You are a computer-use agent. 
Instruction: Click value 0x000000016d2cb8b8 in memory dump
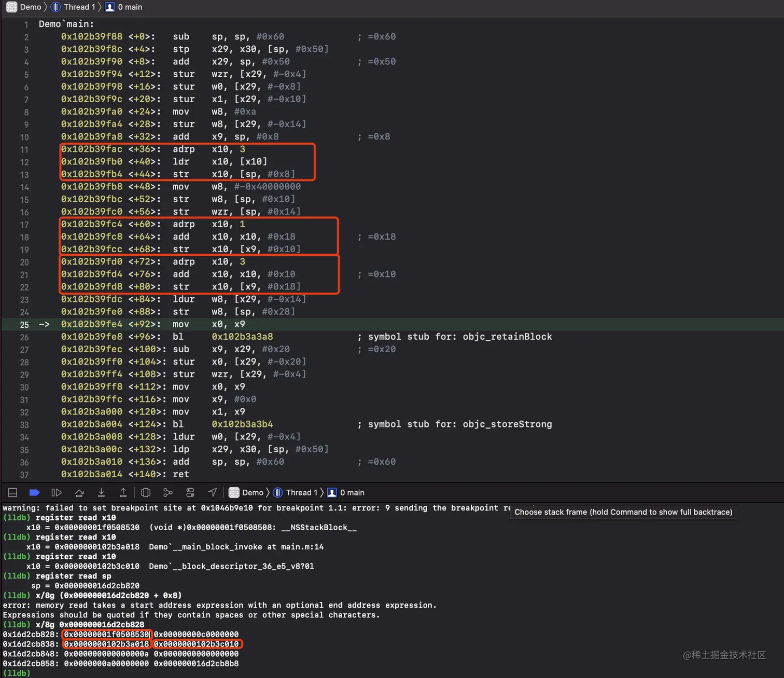click(197, 663)
